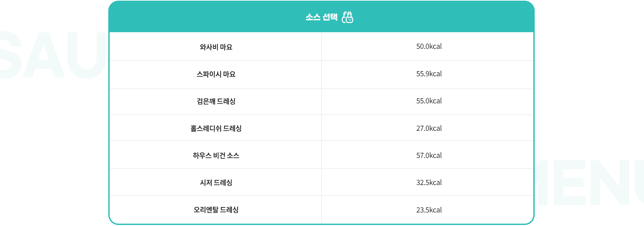The width and height of the screenshot is (644, 226).
Task: Click the 27.0kcal calorie value
Action: (429, 128)
